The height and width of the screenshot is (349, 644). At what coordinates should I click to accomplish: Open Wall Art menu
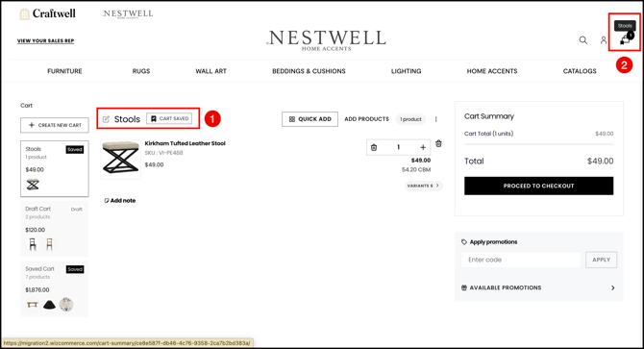tap(211, 71)
